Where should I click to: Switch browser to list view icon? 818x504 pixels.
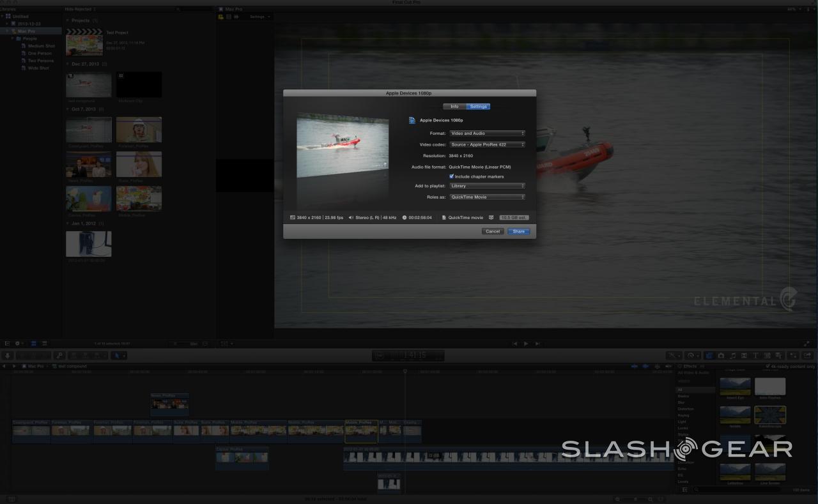coord(44,344)
